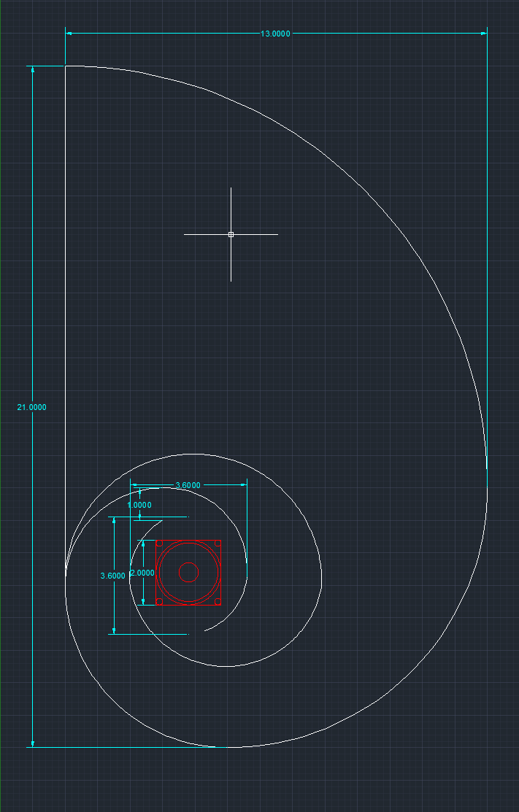The image size is (519, 812).
Task: Select the bottom-right corner hole of red square
Action: 218,601
